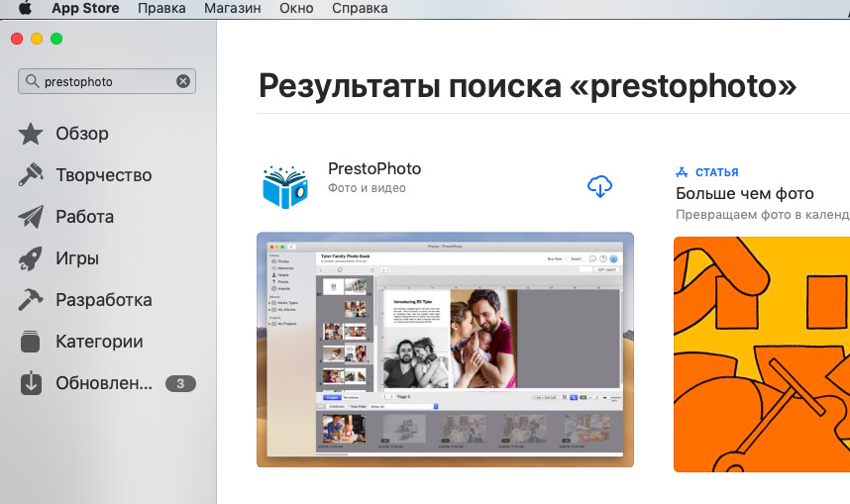This screenshot has height=504, width=850.
Task: Click the Работа paper plane icon
Action: 31,216
